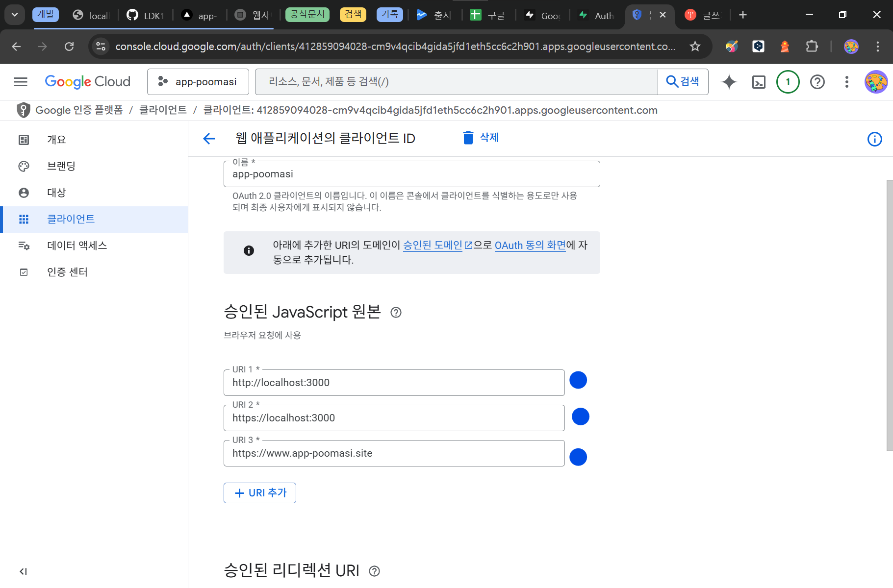Focus the resource search field
This screenshot has width=893, height=588.
click(456, 82)
